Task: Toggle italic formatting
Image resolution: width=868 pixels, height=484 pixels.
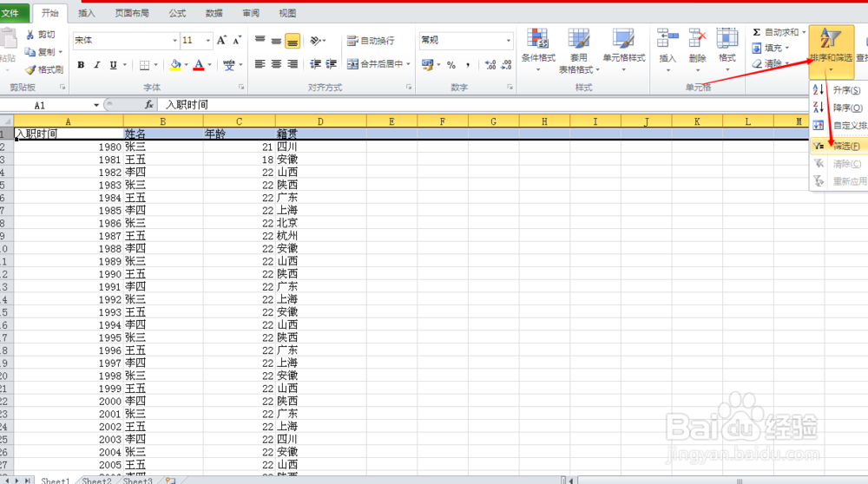Action: [97, 65]
